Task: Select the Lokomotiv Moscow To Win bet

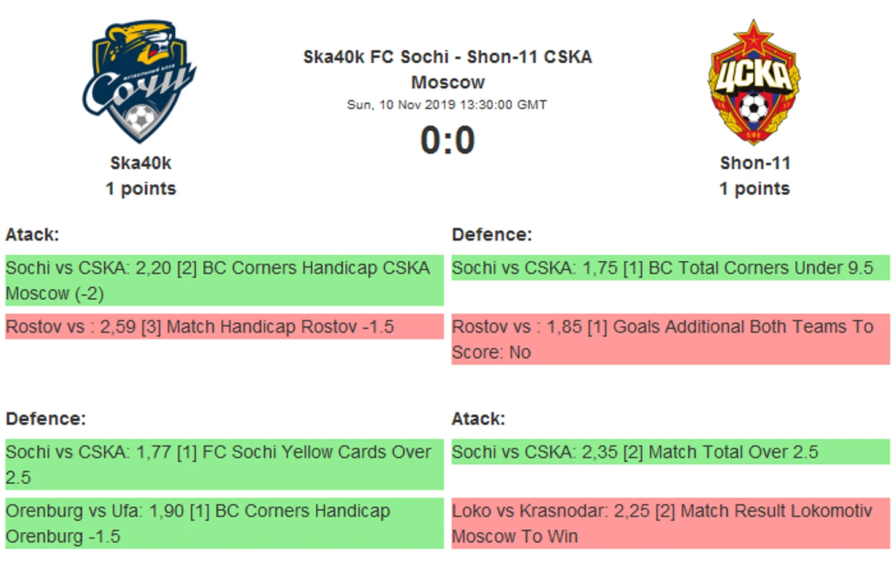Action: tap(671, 523)
